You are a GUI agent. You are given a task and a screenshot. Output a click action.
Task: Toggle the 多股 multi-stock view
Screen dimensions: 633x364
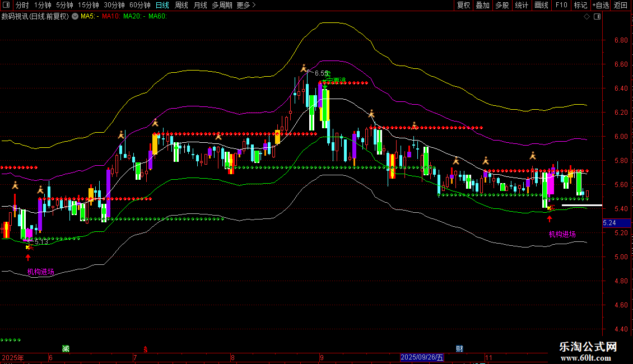click(x=502, y=6)
